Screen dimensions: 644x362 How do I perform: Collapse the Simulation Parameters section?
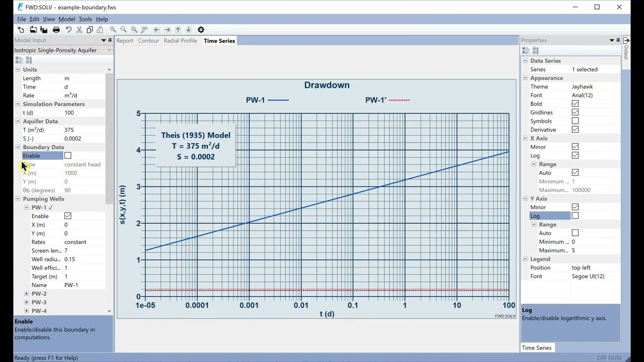pos(18,104)
